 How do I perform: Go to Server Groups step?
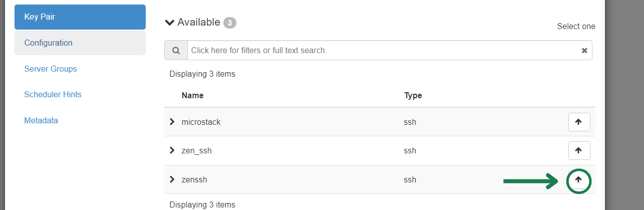pos(51,69)
